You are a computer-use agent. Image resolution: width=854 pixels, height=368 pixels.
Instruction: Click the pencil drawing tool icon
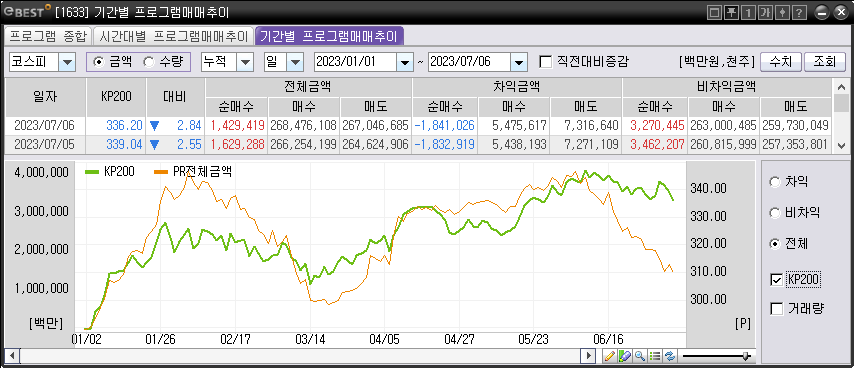point(609,356)
